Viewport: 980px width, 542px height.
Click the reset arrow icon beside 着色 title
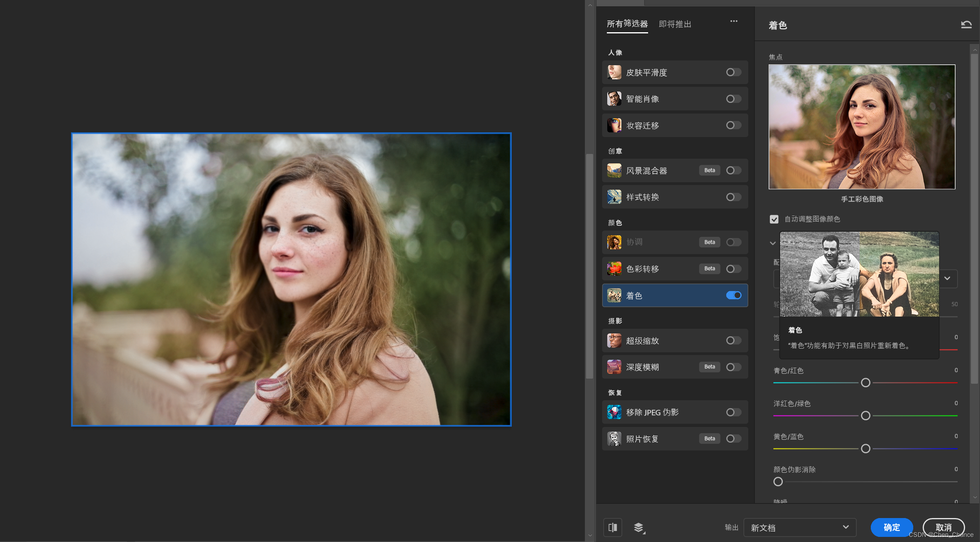point(966,25)
